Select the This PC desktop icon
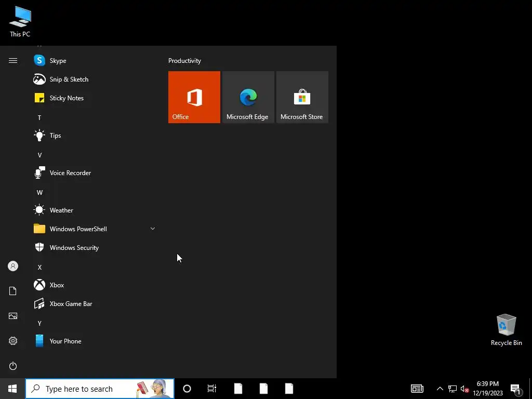This screenshot has width=532, height=399. pyautogui.click(x=20, y=21)
